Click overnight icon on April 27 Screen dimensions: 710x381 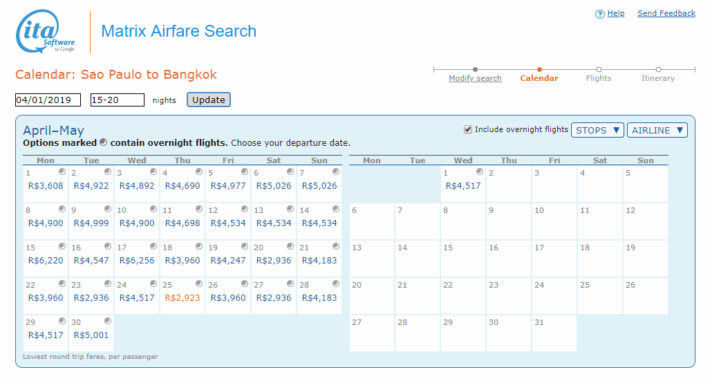[x=290, y=284]
